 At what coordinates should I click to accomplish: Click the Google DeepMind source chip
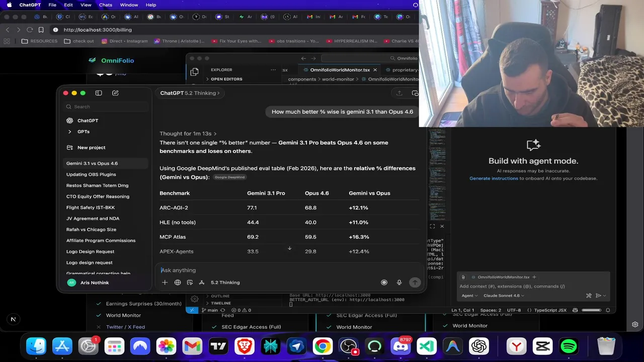coord(229,177)
